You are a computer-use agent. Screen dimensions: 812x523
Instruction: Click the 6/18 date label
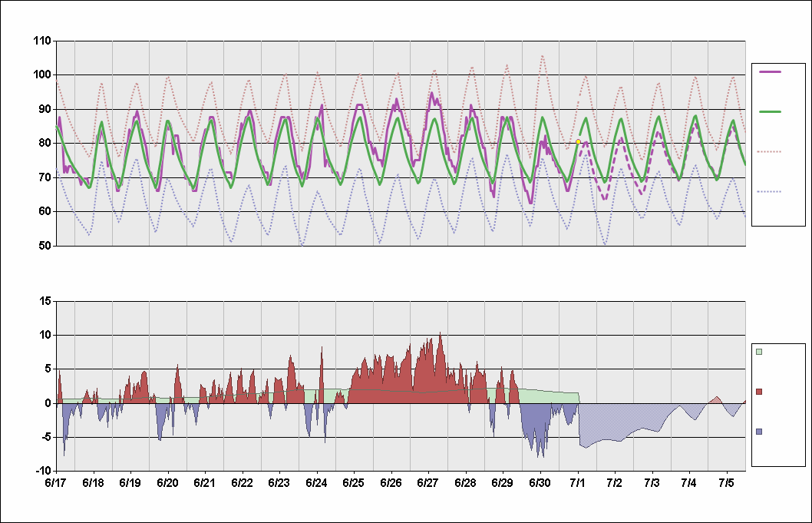pos(93,483)
